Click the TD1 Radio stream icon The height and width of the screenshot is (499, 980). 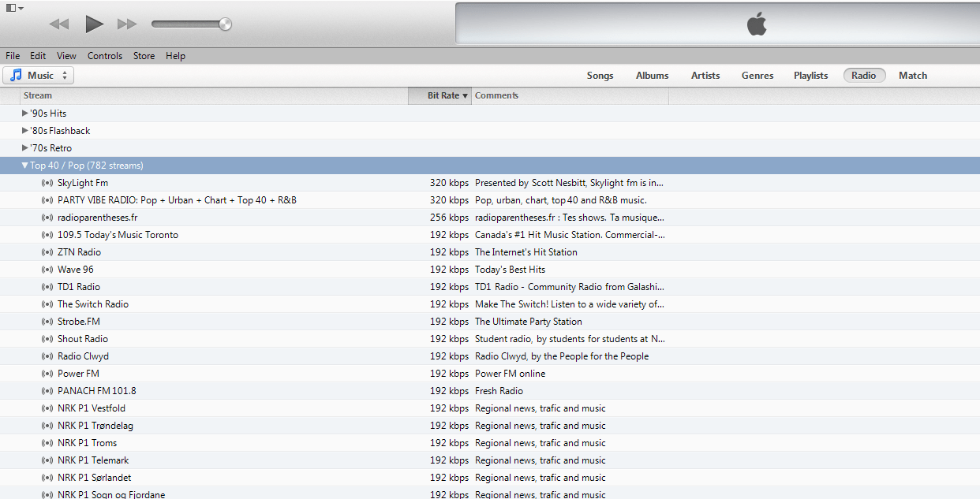(x=47, y=287)
